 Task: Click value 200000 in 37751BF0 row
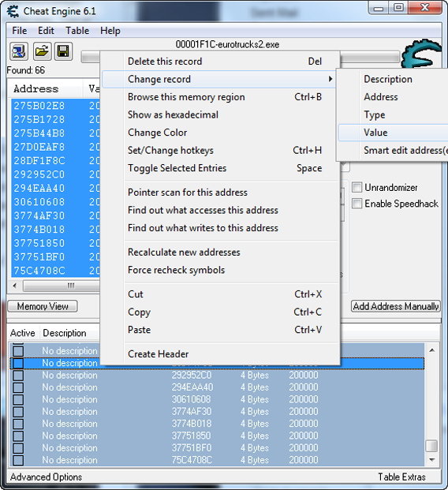[304, 448]
